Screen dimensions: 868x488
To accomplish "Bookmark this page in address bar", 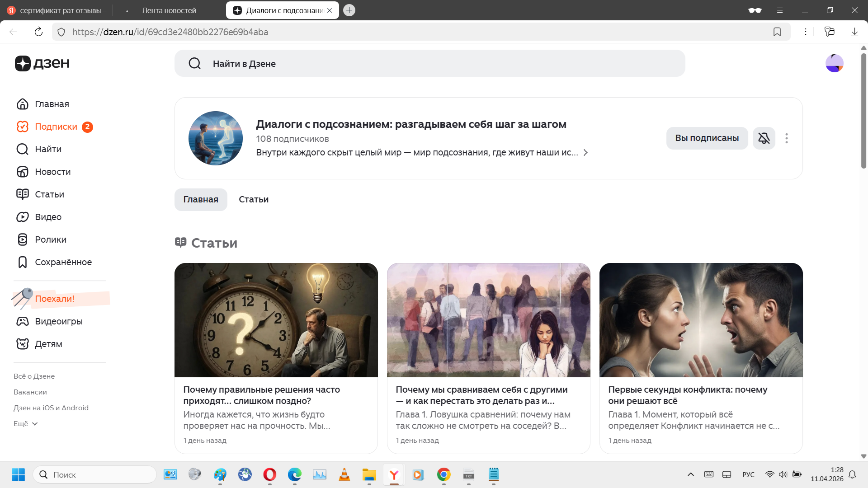I will (777, 32).
